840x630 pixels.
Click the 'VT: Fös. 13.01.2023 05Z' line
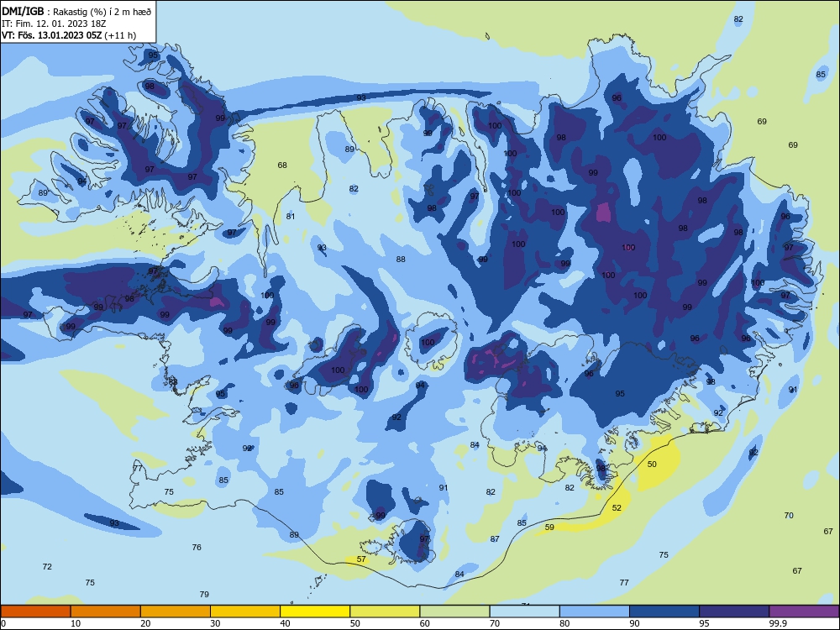pos(69,35)
